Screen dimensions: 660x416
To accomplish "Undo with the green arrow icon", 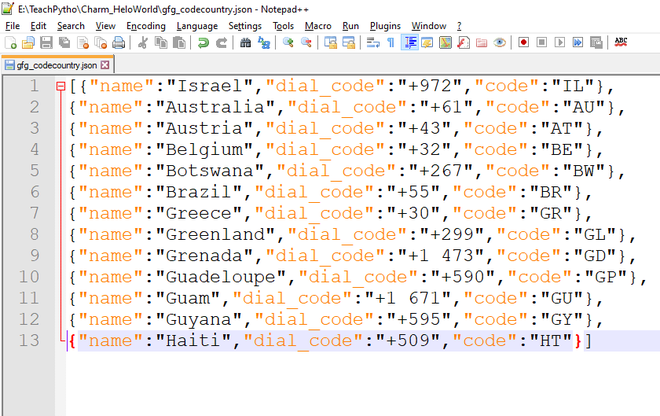I will tap(203, 43).
